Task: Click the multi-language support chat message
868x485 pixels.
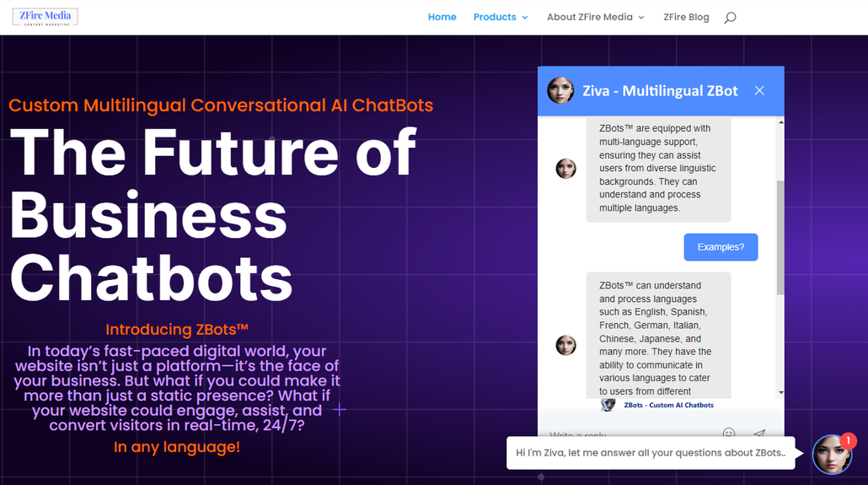Action: tap(658, 169)
